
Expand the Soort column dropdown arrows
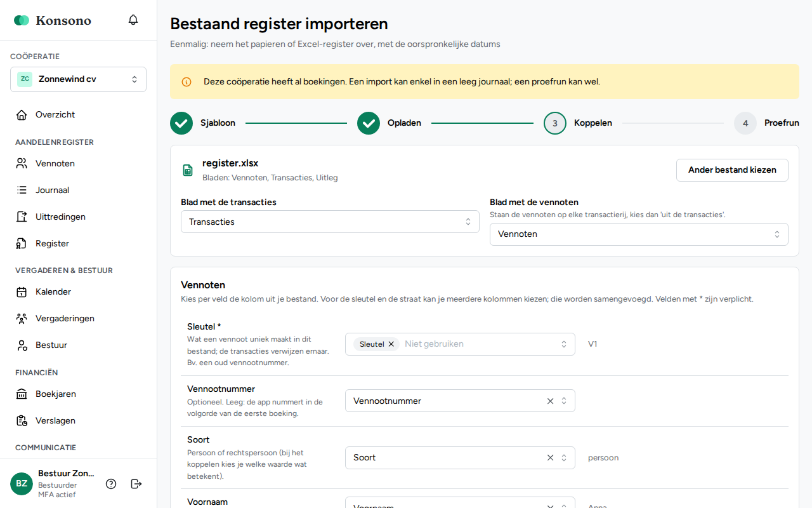[564, 458]
